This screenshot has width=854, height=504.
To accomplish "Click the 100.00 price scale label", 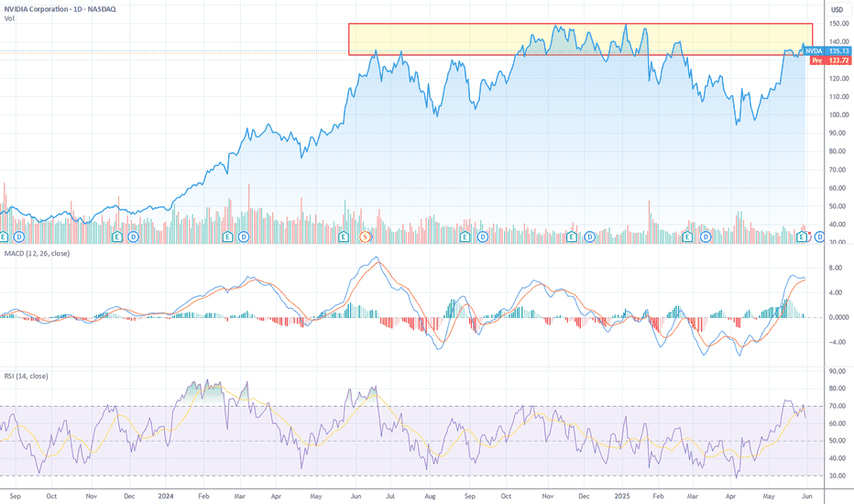I will click(838, 115).
